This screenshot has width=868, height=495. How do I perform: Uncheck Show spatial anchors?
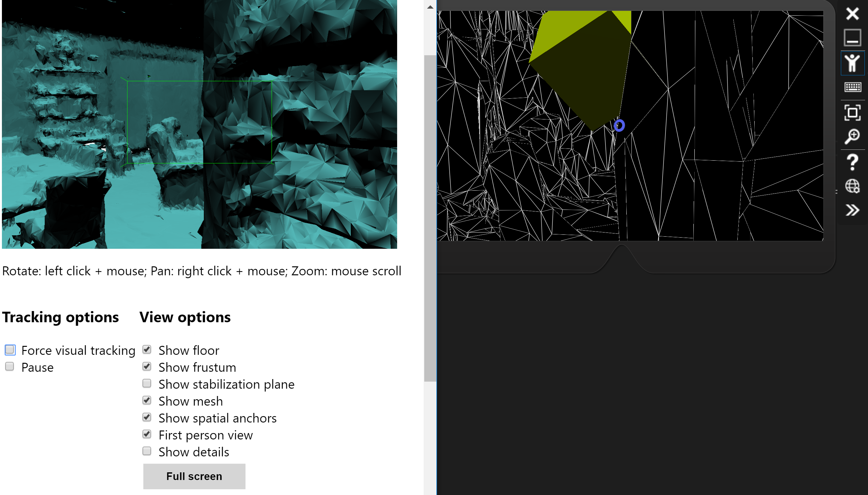coord(147,417)
